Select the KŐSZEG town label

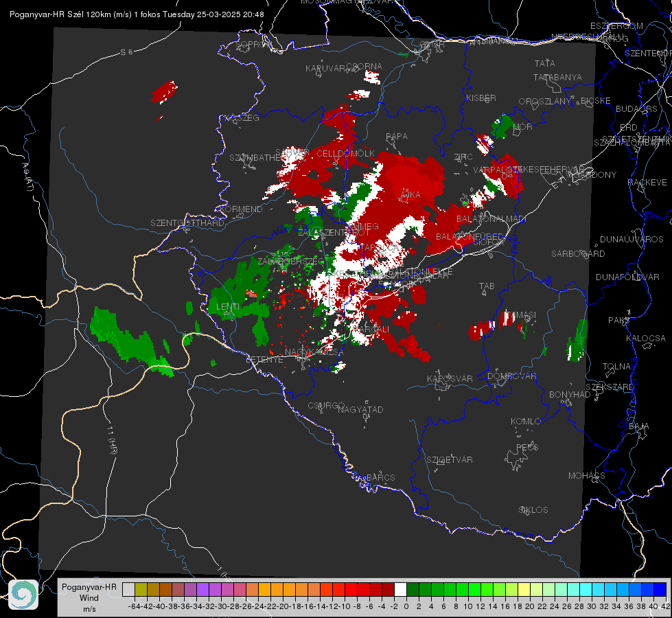[243, 118]
